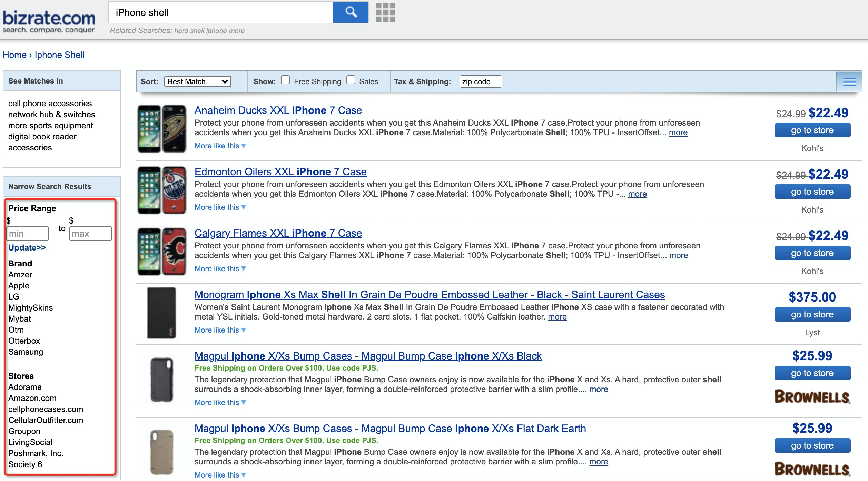Open Magpul Bump Case Flat Dark Earth listing
The image size is (868, 481).
click(390, 429)
